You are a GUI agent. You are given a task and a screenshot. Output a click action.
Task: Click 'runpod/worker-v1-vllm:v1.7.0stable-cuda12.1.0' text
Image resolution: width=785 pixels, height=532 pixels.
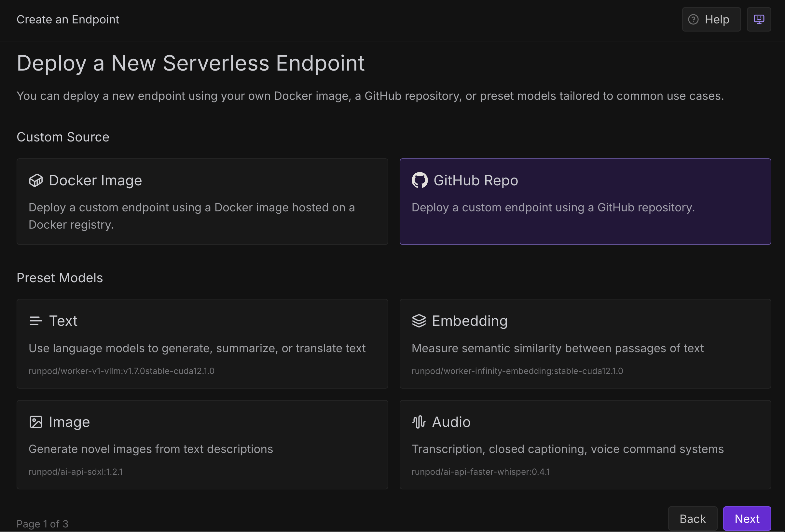(121, 371)
